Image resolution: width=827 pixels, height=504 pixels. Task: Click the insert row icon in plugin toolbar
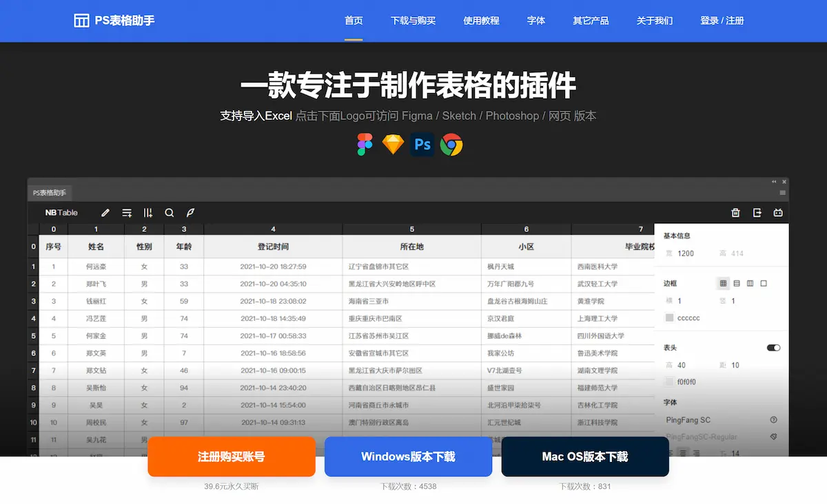pos(127,213)
